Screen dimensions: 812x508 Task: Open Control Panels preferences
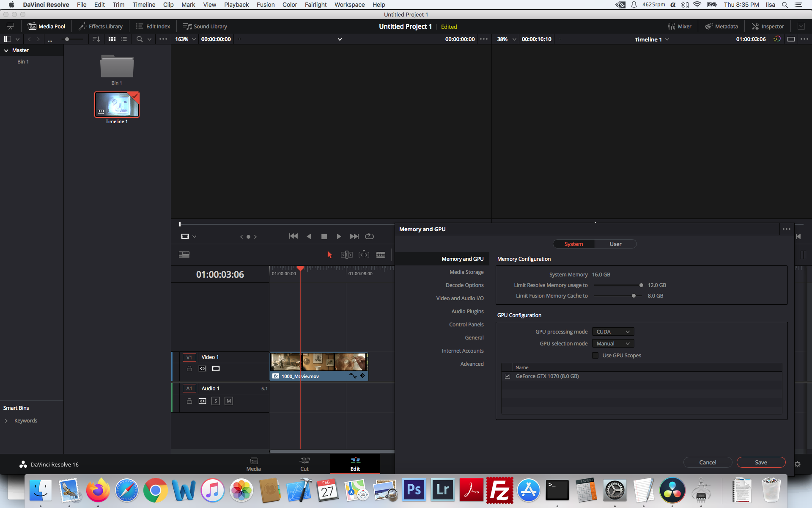click(x=466, y=324)
